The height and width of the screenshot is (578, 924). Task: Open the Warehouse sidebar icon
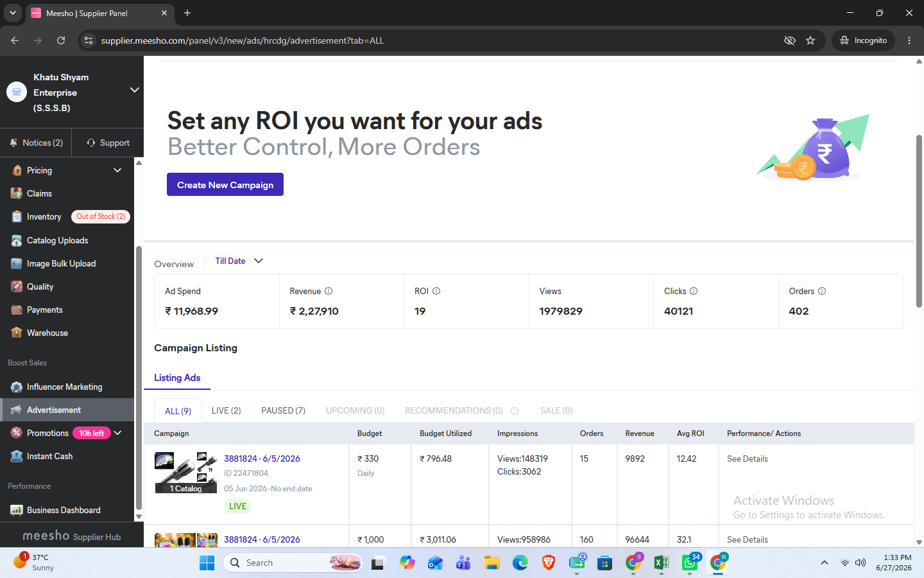pos(17,333)
